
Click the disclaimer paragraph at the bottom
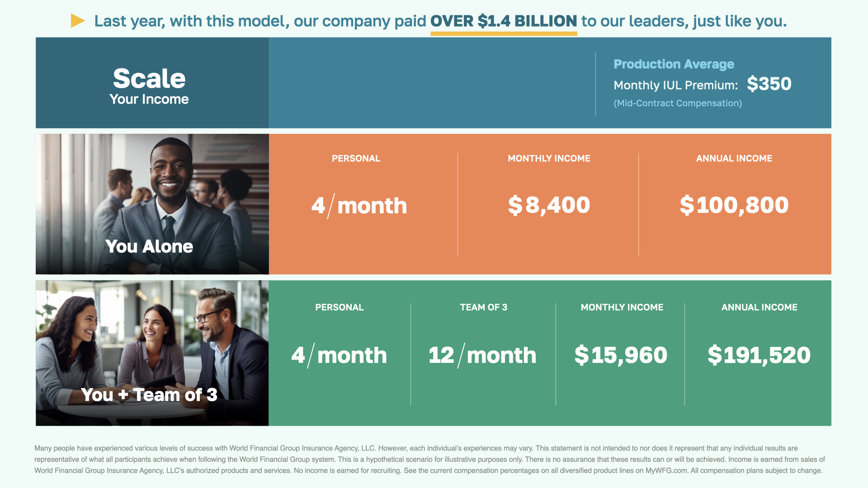[429, 459]
